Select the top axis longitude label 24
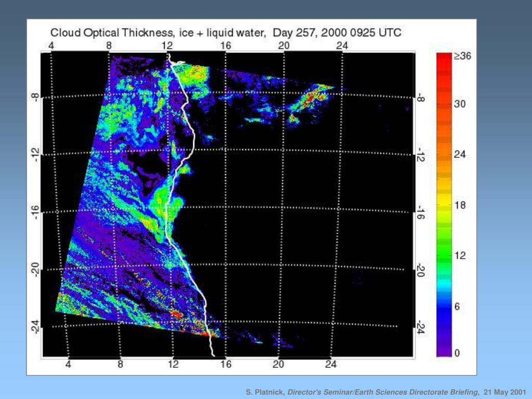532x399 pixels. click(342, 46)
